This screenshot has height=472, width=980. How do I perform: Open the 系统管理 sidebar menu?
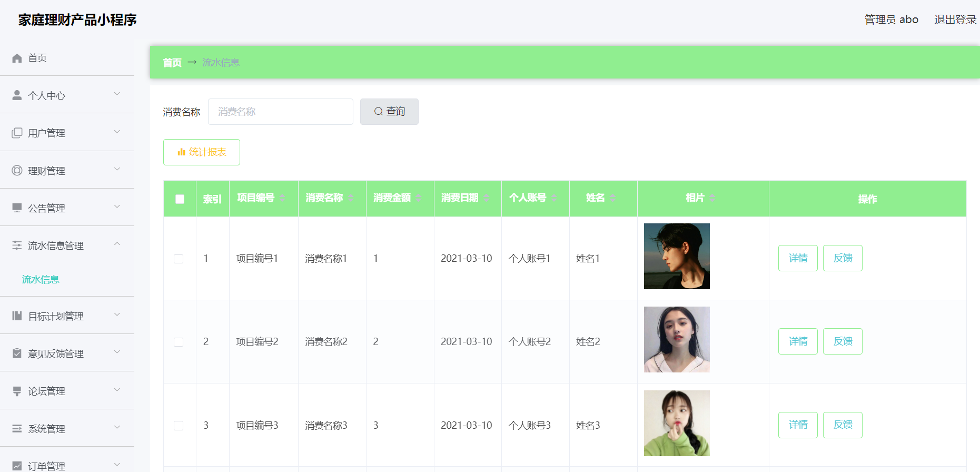coord(67,428)
